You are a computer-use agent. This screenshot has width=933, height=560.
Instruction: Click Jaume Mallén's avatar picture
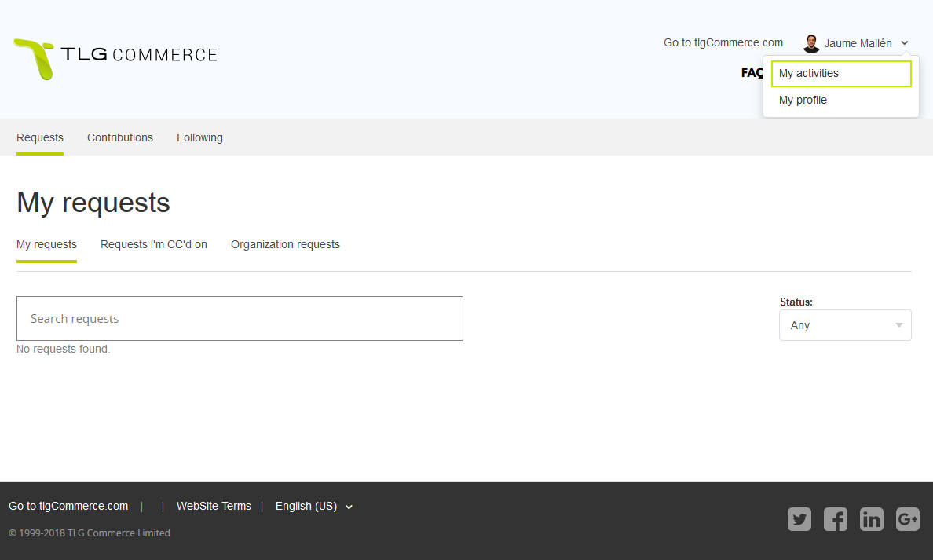tap(811, 43)
